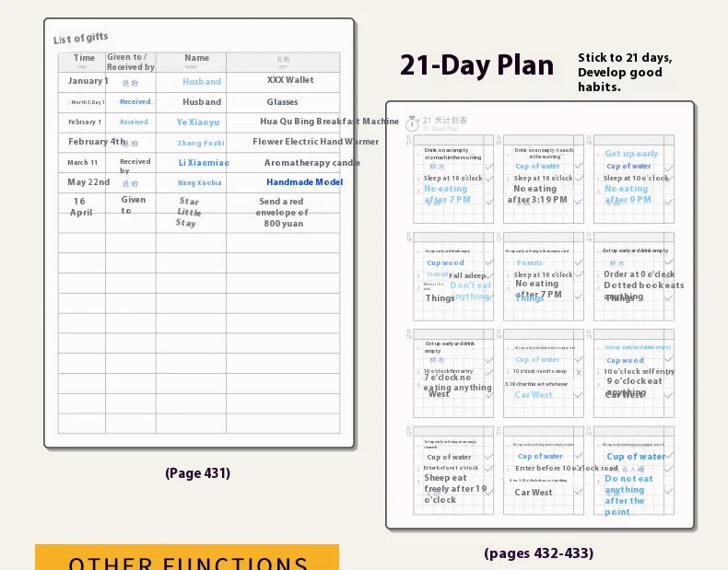
Task: Click the orange OTHER FUNCTIONS banner
Action: [x=187, y=557]
